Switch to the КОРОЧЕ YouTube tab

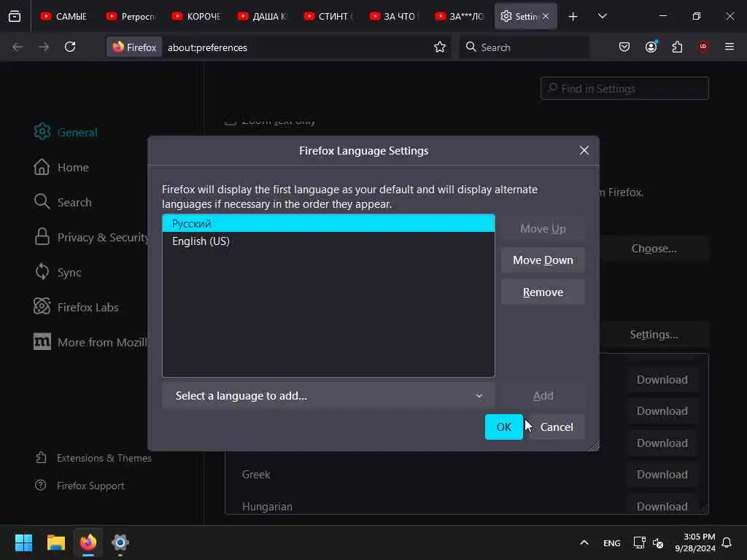point(196,16)
